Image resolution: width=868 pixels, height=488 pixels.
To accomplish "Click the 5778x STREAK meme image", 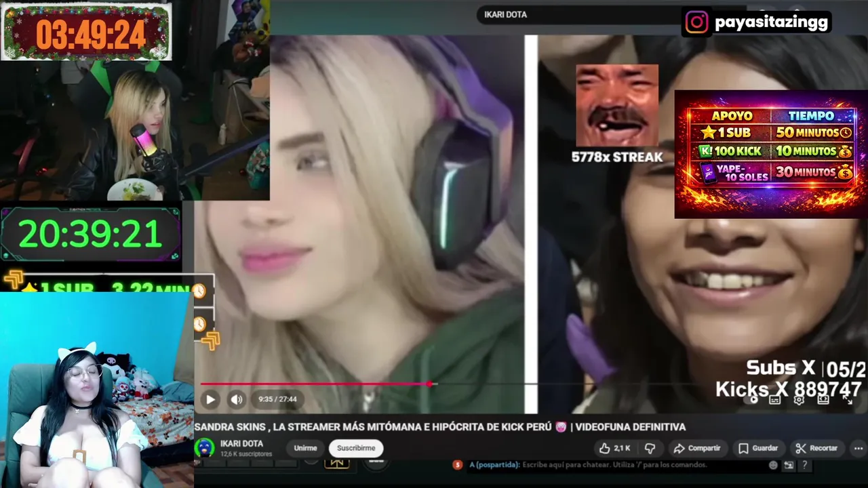I will click(616, 105).
